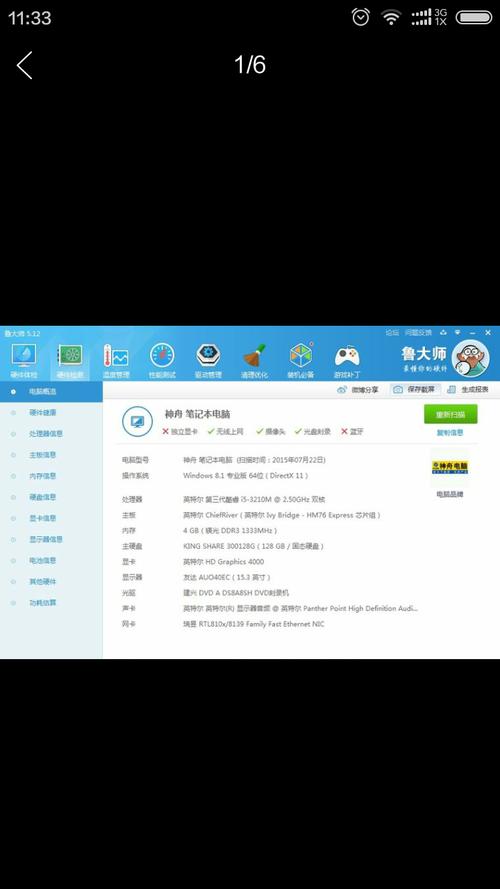This screenshot has height=889, width=500.
Task: Click the Panther Point audio value
Action: coord(300,608)
